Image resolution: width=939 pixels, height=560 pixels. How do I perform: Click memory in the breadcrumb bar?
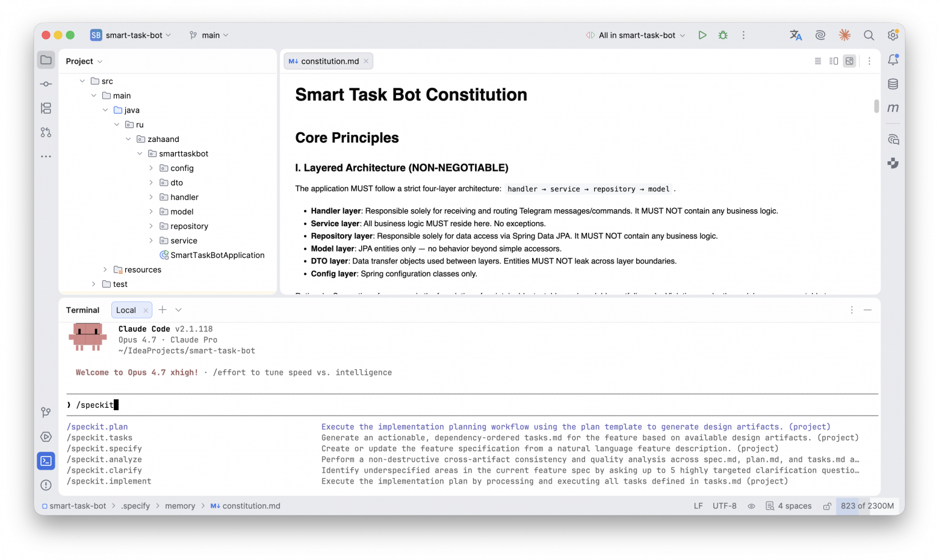pos(180,506)
